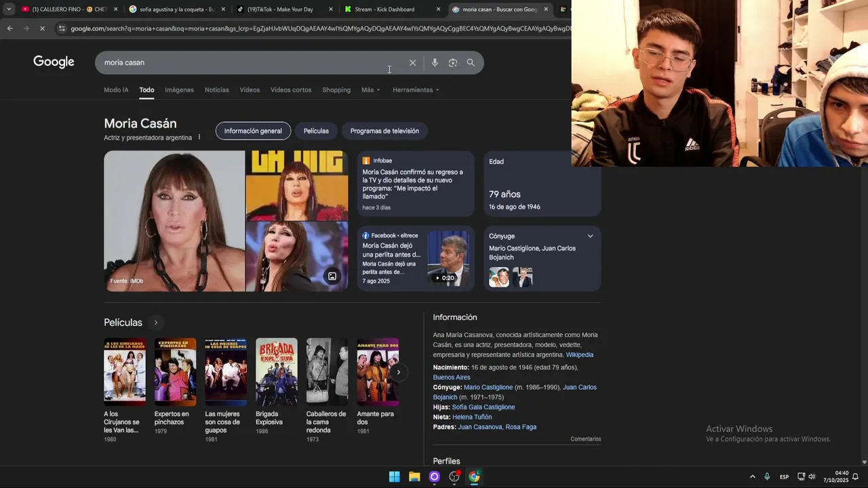Go back with the browser back arrow
Image resolution: width=868 pixels, height=488 pixels.
(x=9, y=28)
